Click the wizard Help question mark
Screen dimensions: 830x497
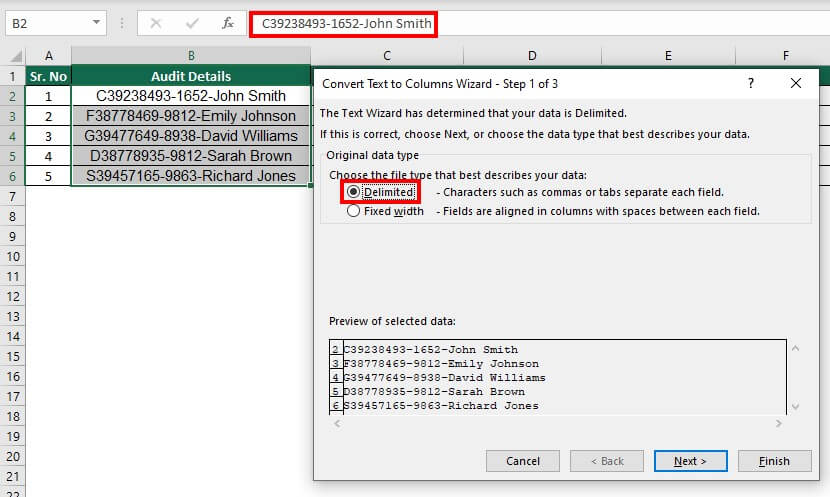(x=751, y=83)
